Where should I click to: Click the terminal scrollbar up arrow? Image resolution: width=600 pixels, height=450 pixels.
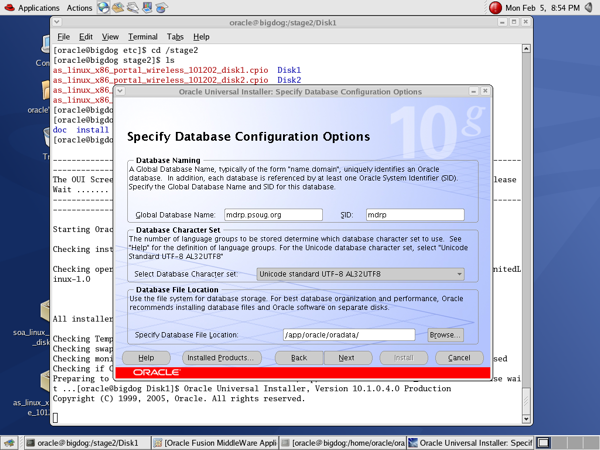[x=526, y=49]
